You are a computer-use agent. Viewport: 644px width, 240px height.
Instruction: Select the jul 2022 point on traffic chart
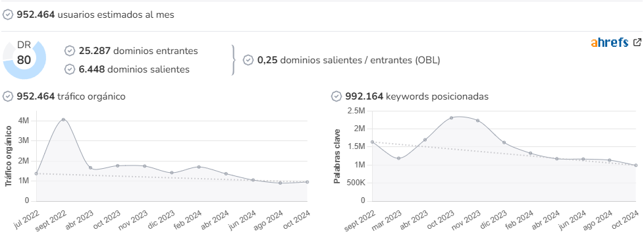tap(36, 173)
